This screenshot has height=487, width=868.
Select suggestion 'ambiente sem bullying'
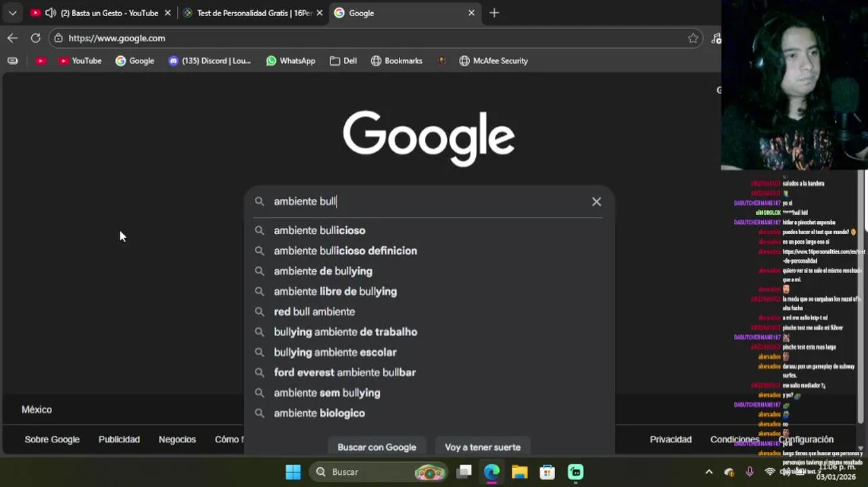(x=429, y=393)
